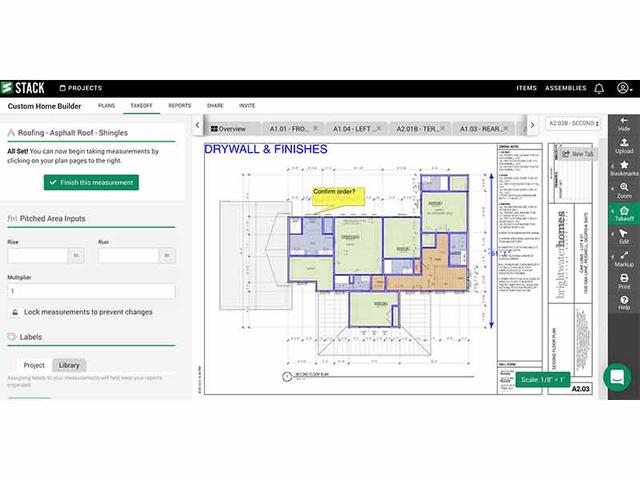Open the notifications bell

pyautogui.click(x=598, y=88)
